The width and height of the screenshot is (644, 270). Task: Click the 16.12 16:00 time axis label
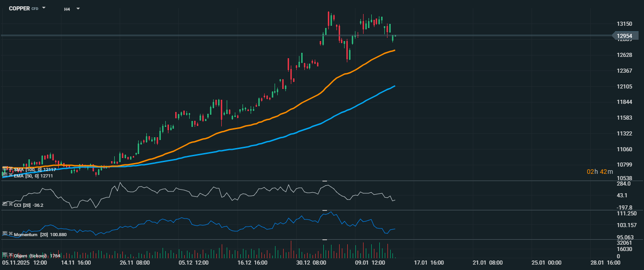[x=252, y=262]
